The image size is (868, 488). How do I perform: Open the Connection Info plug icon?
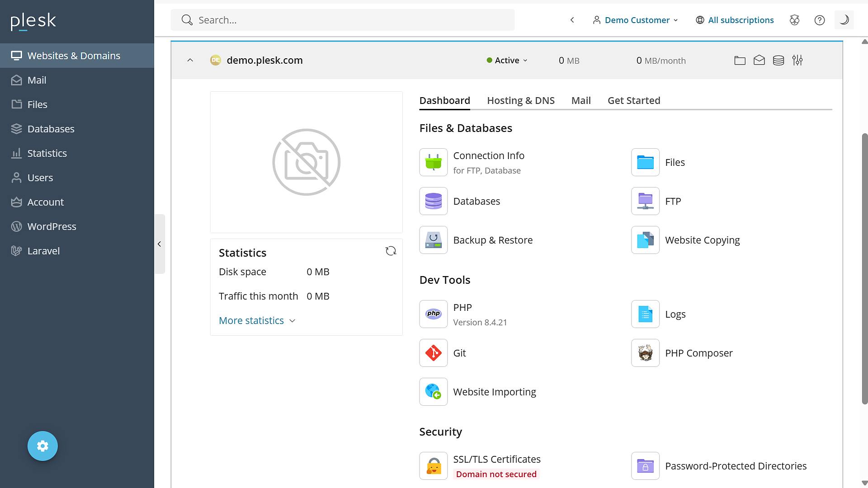(433, 162)
